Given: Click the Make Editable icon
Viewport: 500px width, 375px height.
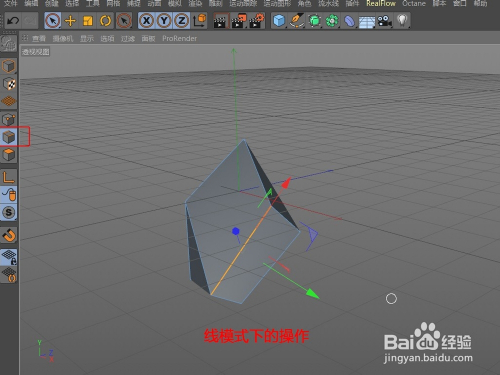Looking at the screenshot, I should (x=8, y=43).
